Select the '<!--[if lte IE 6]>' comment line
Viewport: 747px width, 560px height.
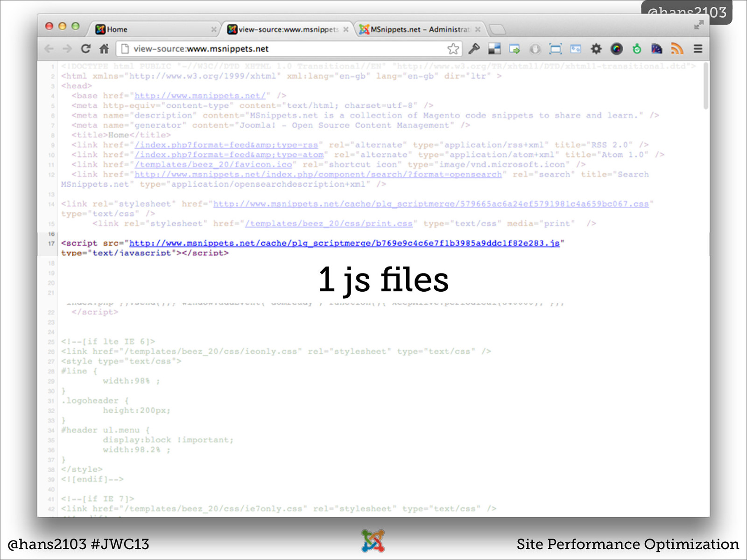[108, 342]
